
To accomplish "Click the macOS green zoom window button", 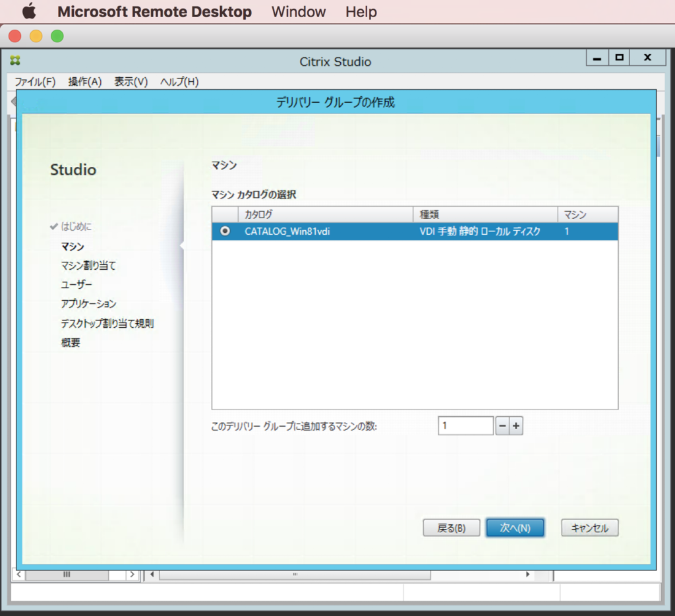I will (57, 36).
